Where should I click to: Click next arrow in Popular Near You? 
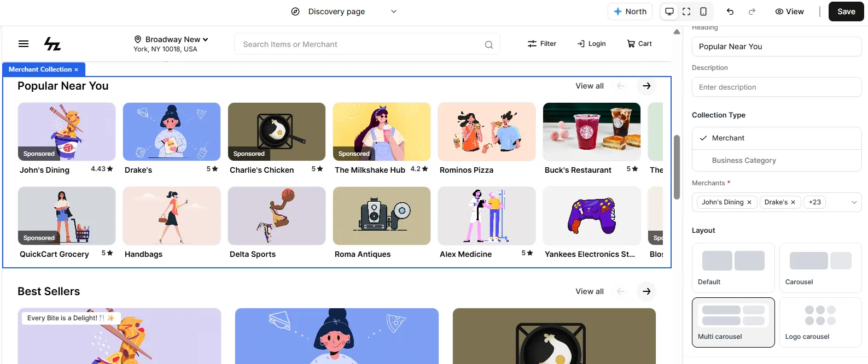(646, 86)
